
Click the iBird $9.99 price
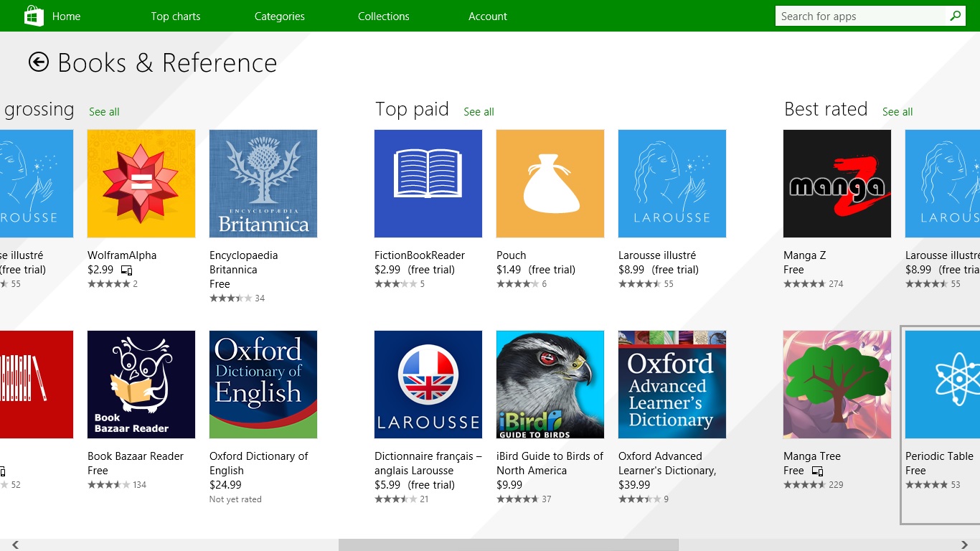point(509,485)
